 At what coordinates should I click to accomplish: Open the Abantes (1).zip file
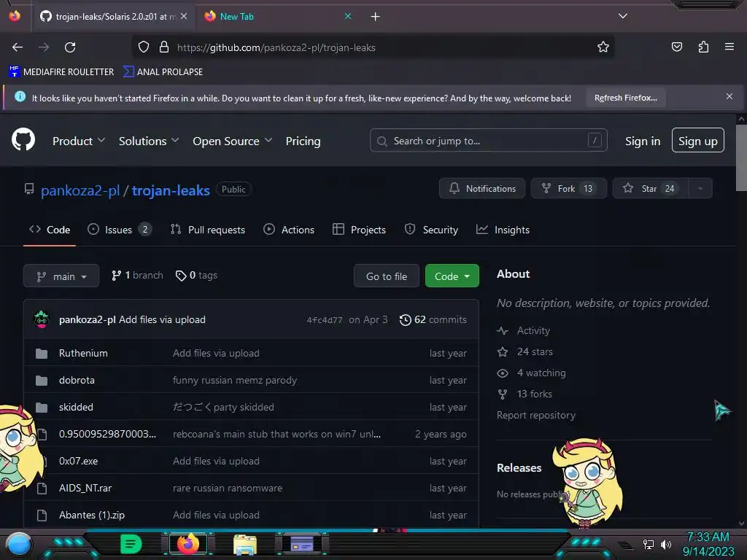[x=91, y=515]
